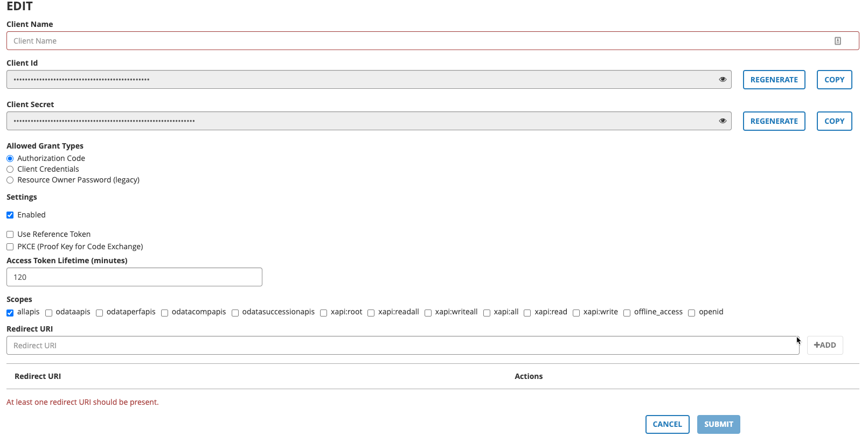Check the odatasuccessionapis scope
Screen dimensions: 868x436
tap(235, 313)
